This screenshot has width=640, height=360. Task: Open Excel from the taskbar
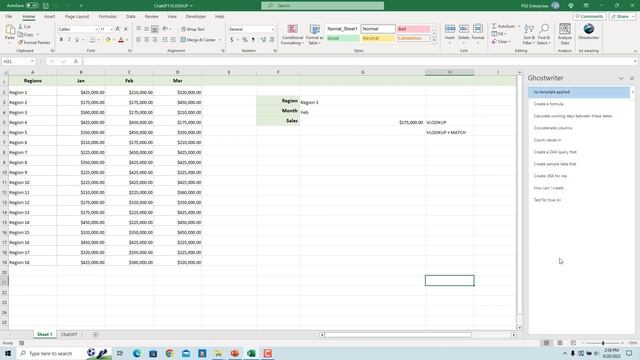pyautogui.click(x=251, y=353)
